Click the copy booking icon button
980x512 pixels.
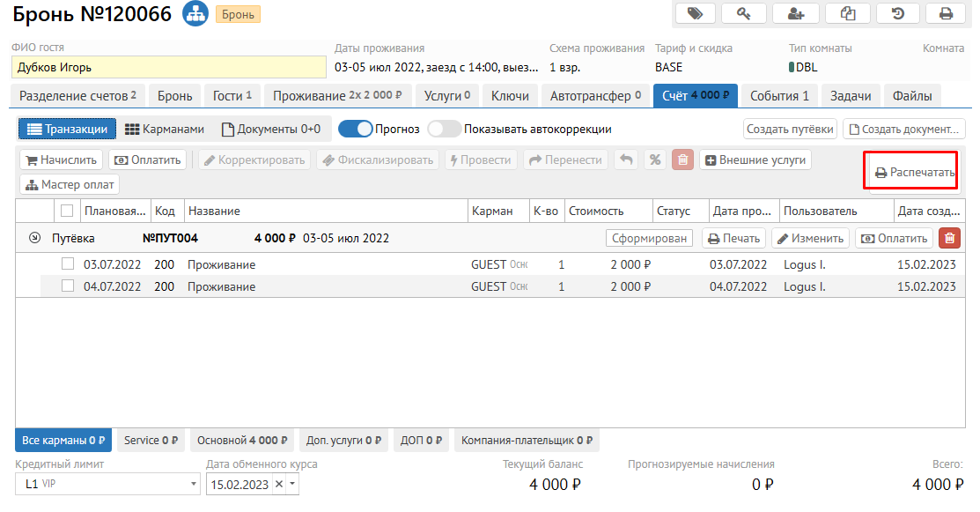pos(848,13)
